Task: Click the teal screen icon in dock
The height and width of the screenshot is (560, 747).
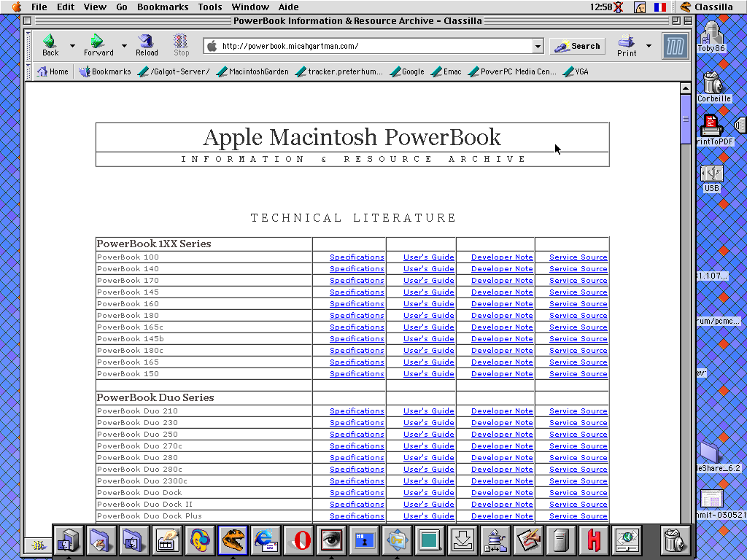Action: 430,540
